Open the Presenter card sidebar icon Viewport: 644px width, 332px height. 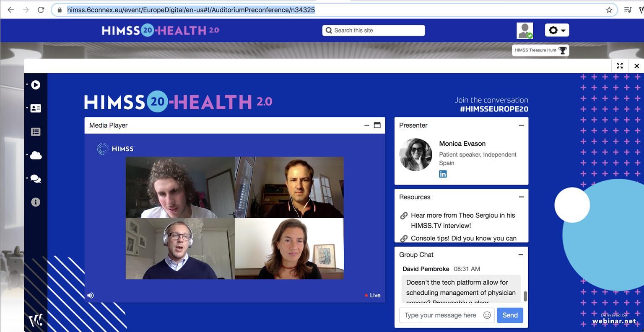point(36,108)
